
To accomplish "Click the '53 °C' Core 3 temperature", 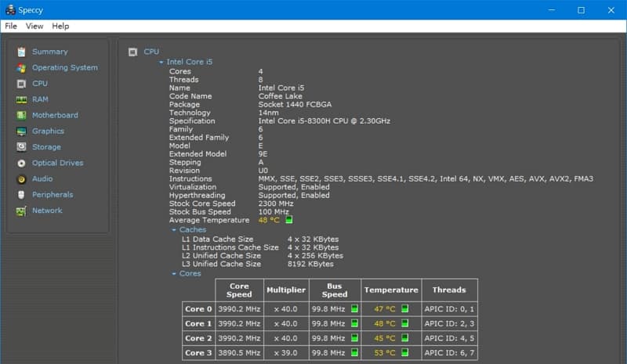I will pyautogui.click(x=385, y=353).
